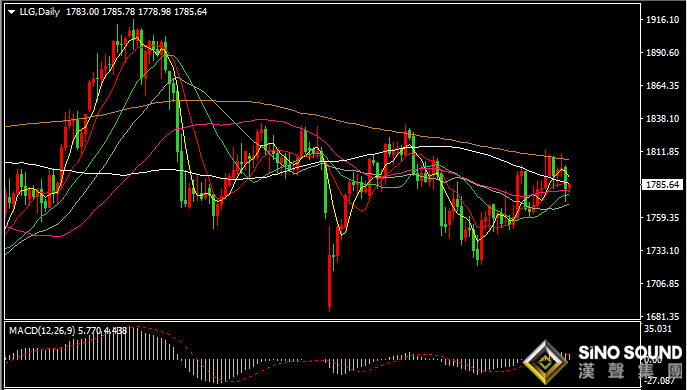Select the OHLC values 1783.00 1785.78 1778.98 1785.64
The width and height of the screenshot is (687, 390).
pyautogui.click(x=137, y=12)
